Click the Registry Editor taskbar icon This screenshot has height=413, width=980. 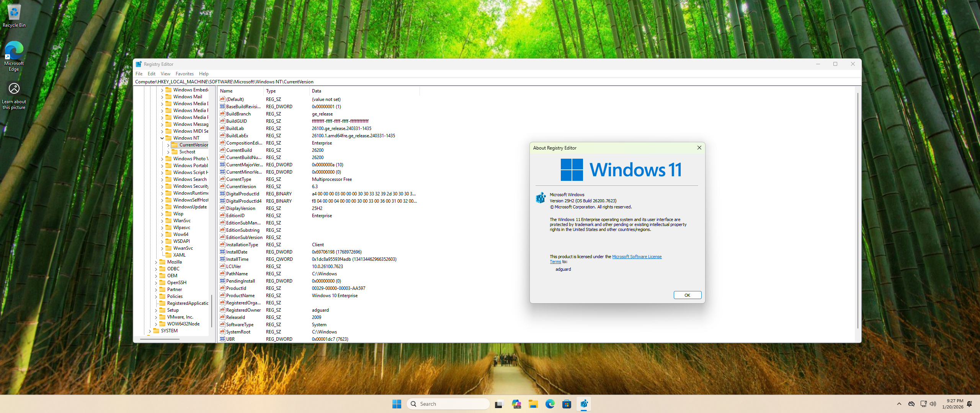tap(584, 404)
